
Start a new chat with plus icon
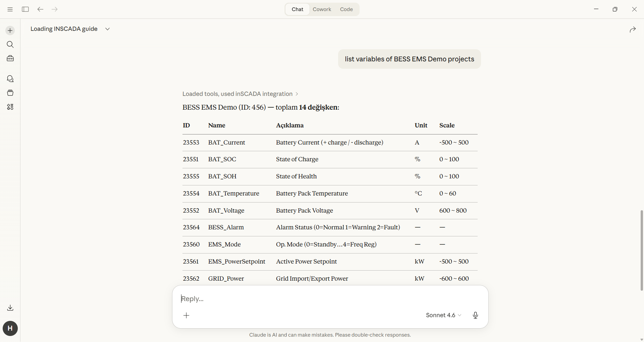[x=10, y=31]
